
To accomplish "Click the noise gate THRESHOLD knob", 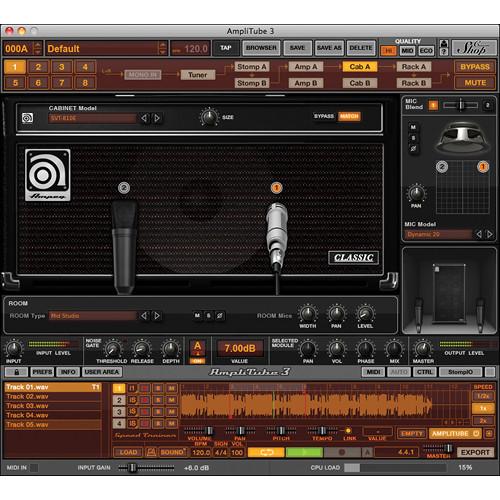I will 113,349.
